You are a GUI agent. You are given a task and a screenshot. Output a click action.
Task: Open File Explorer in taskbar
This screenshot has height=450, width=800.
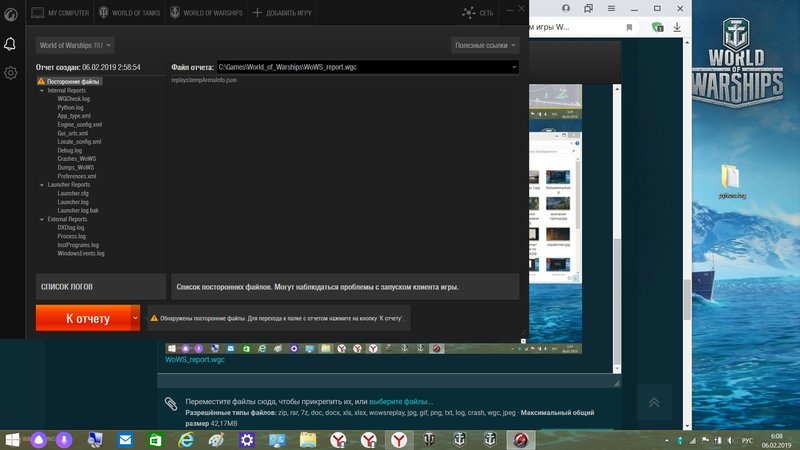(308, 440)
